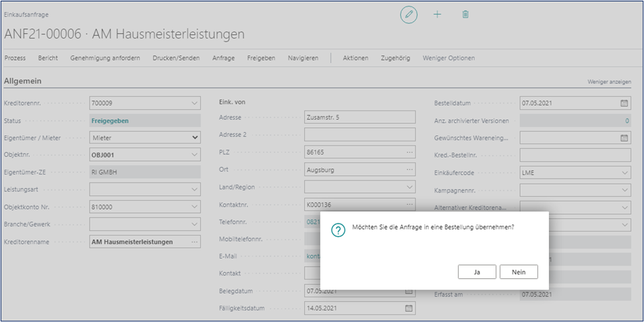Viewport: 644px width, 322px height.
Task: Expand the Alternativer Kreditorenadresse dropdown
Action: 624,207
